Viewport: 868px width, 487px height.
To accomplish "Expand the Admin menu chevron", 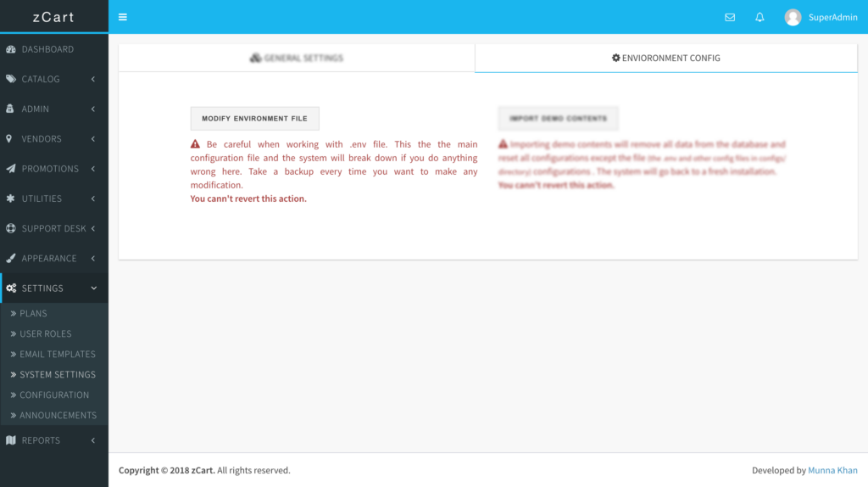I will [93, 109].
